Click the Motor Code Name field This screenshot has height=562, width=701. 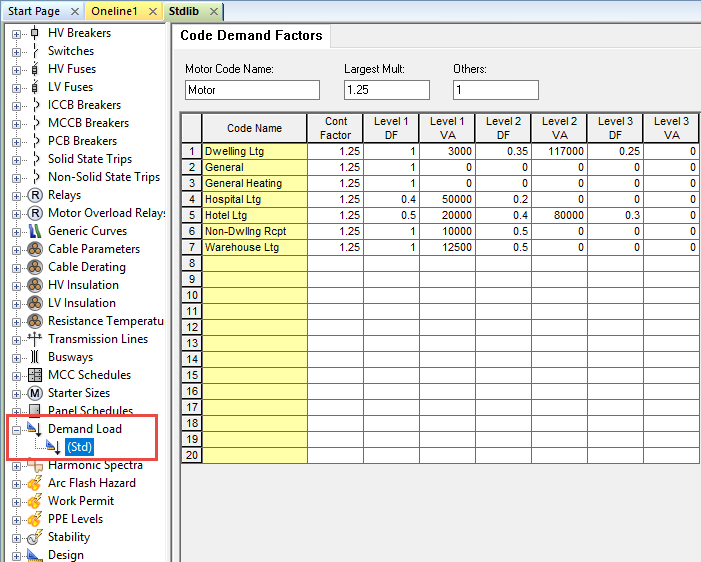coord(252,90)
